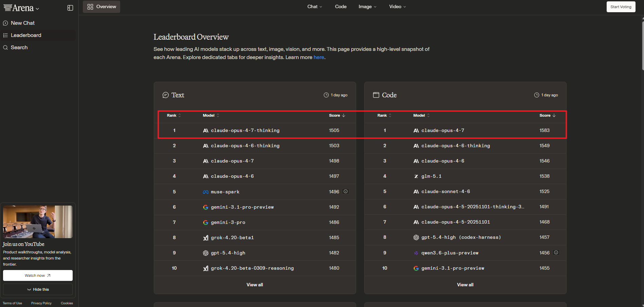Select claude-opus-4-5-20251101 in Code table
This screenshot has width=644, height=307.
pyautogui.click(x=456, y=222)
